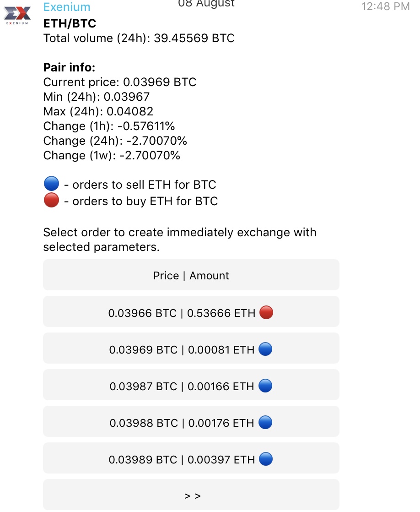Viewport: 420px width, 512px height.
Task: Open the Exenium sender name link
Action: [x=67, y=7]
